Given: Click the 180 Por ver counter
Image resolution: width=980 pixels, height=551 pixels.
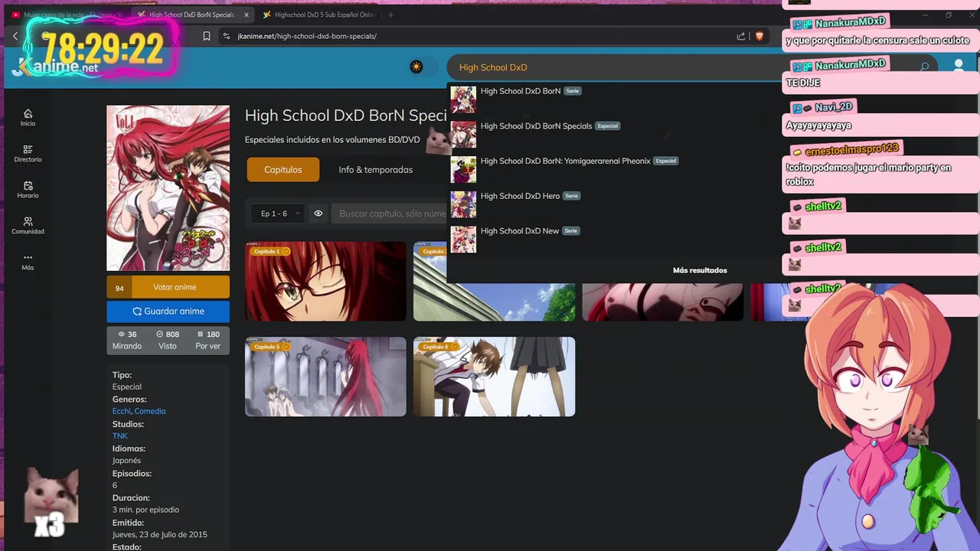Looking at the screenshot, I should coord(207,340).
